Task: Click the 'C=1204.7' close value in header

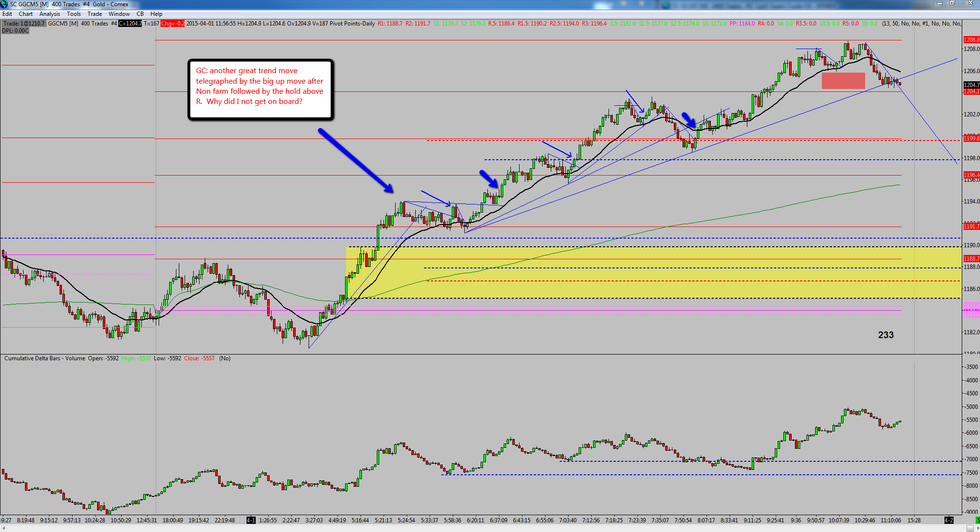Action: coord(130,24)
